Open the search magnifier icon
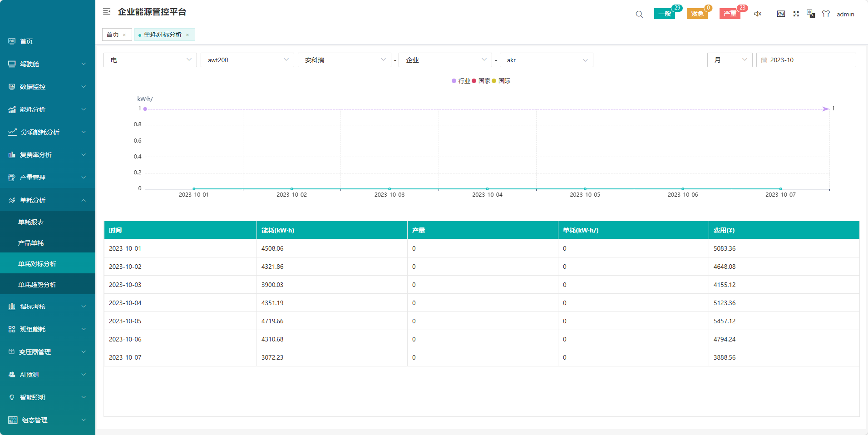Image resolution: width=868 pixels, height=435 pixels. [639, 14]
